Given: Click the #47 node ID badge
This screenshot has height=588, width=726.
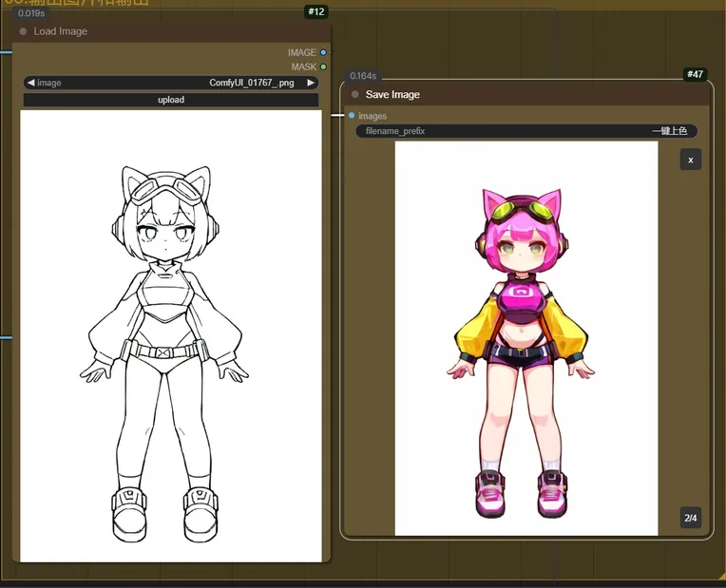Looking at the screenshot, I should [695, 74].
